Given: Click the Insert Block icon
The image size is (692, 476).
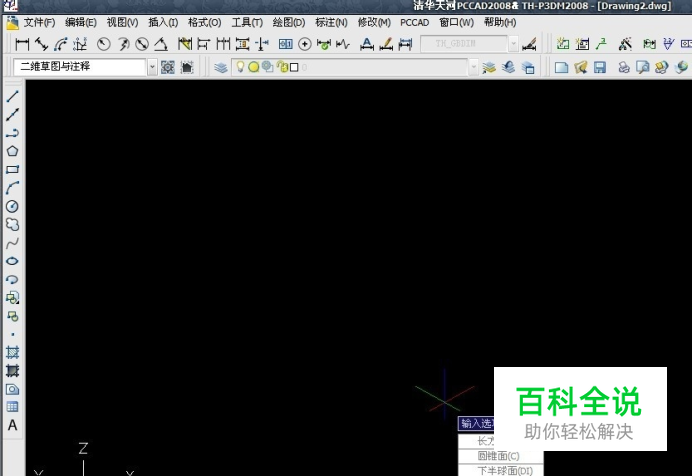Looking at the screenshot, I should coord(12,298).
